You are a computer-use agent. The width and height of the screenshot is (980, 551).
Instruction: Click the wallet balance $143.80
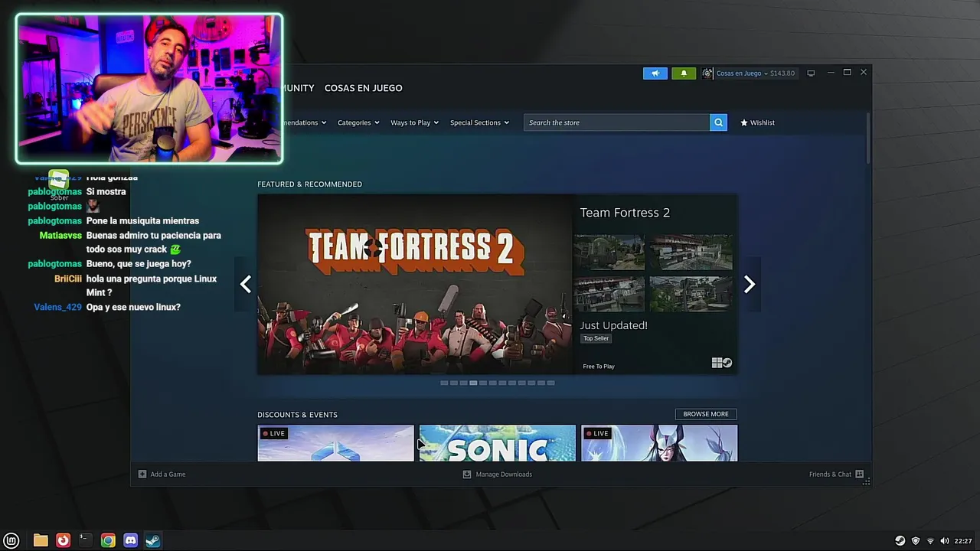click(782, 73)
